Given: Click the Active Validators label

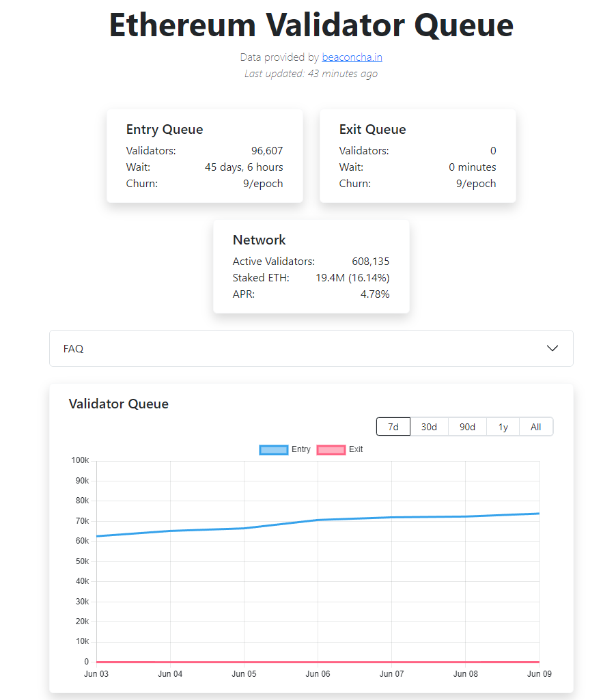Looking at the screenshot, I should click(x=274, y=262).
